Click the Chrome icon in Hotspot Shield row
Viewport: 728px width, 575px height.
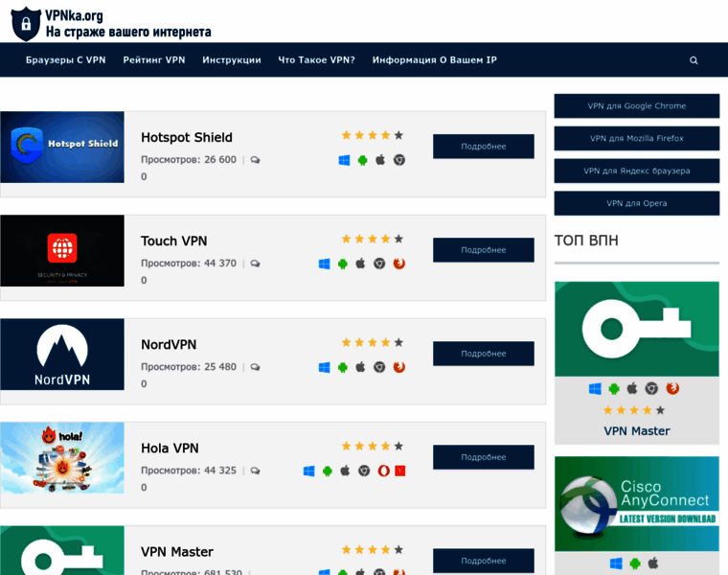[399, 160]
